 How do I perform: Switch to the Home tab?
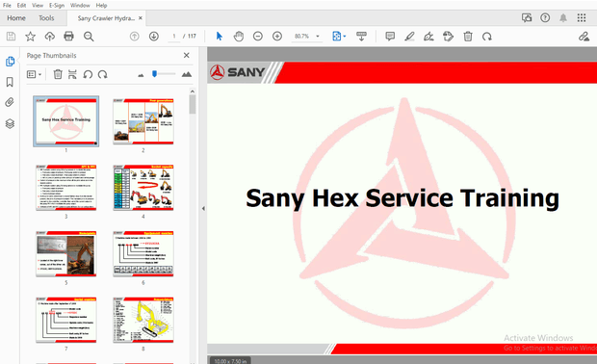pyautogui.click(x=16, y=18)
